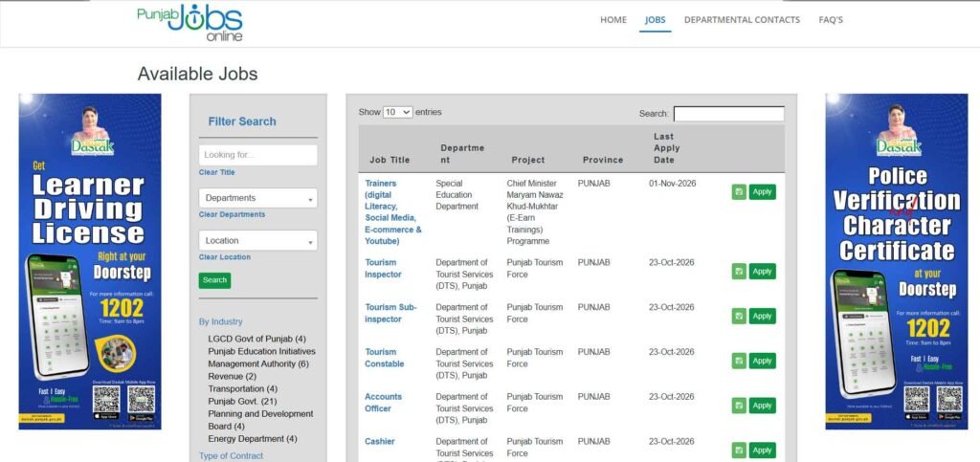Expand the Departments filter dropdown
The image size is (980, 462).
pyautogui.click(x=258, y=198)
